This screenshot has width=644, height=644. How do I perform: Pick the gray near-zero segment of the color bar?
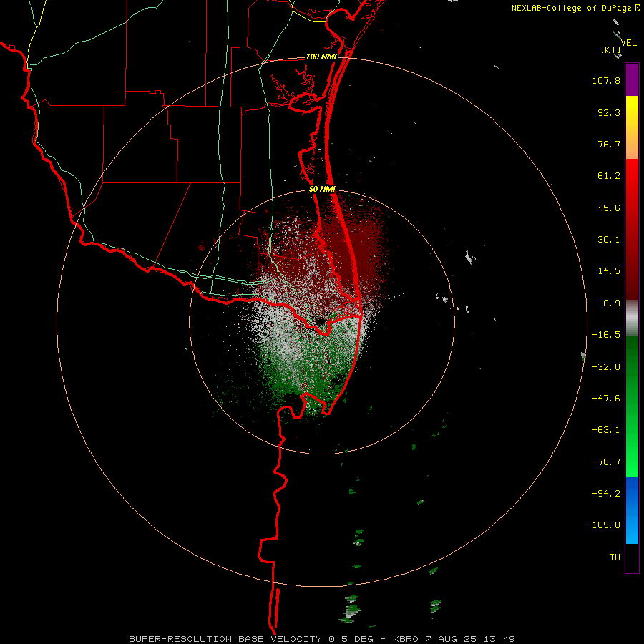(x=632, y=318)
